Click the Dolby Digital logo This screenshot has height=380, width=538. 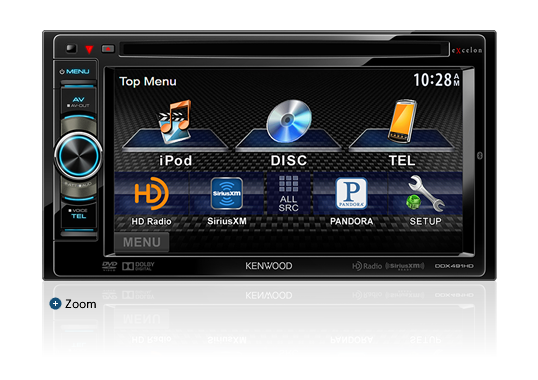coord(138,266)
